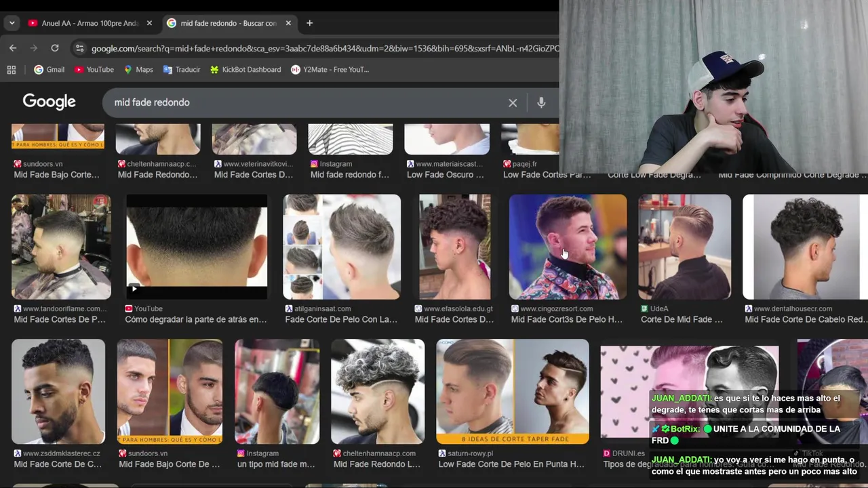Open the dentalhousecr curly fade image

806,247
